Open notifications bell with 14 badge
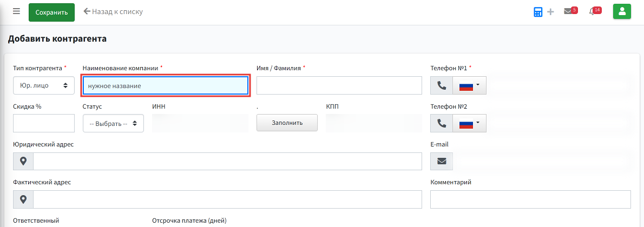The height and width of the screenshot is (227, 644). (x=595, y=11)
